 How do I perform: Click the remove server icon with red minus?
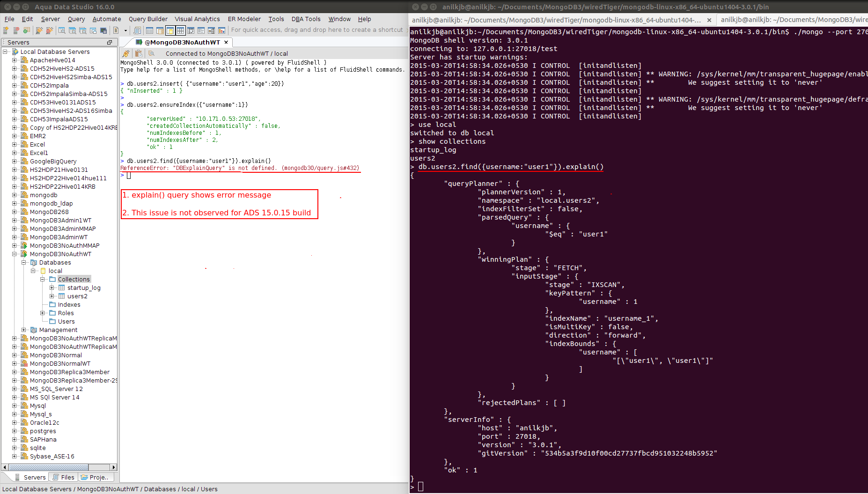16,30
